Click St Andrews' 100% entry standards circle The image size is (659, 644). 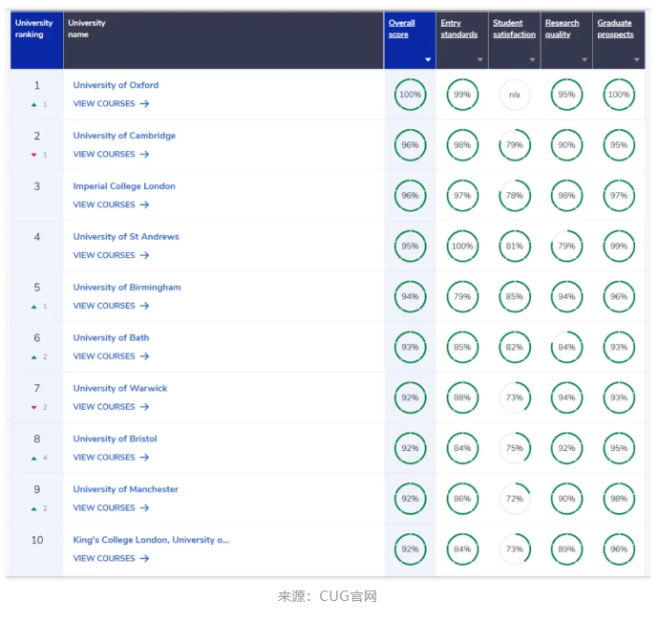(462, 247)
